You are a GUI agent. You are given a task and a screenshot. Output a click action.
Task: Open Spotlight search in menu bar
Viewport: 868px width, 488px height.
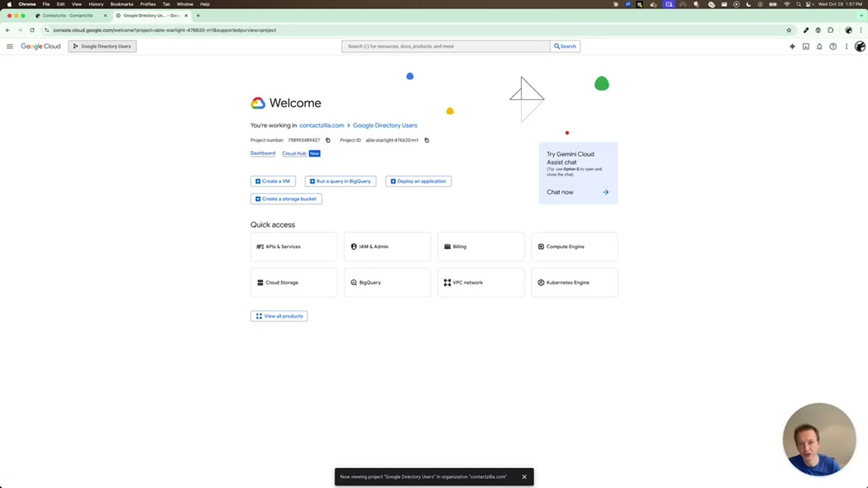click(799, 4)
